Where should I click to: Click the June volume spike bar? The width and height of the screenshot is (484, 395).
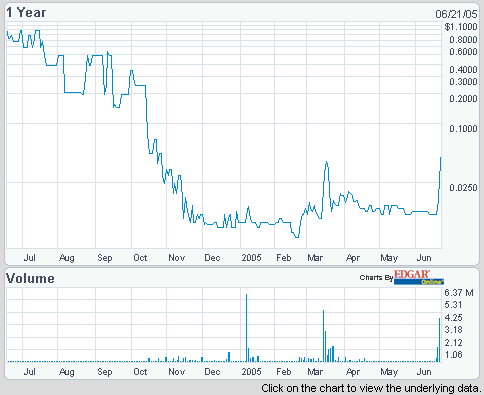439,340
